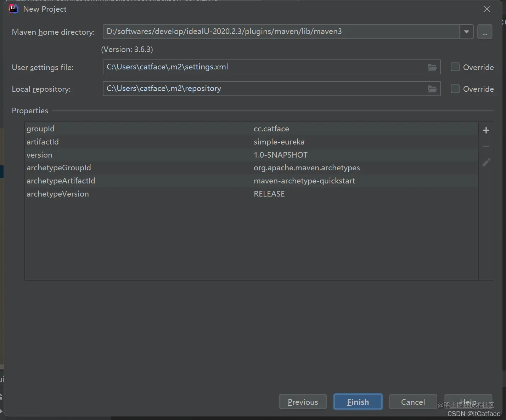
Task: Remove selected property with minus icon
Action: [486, 146]
